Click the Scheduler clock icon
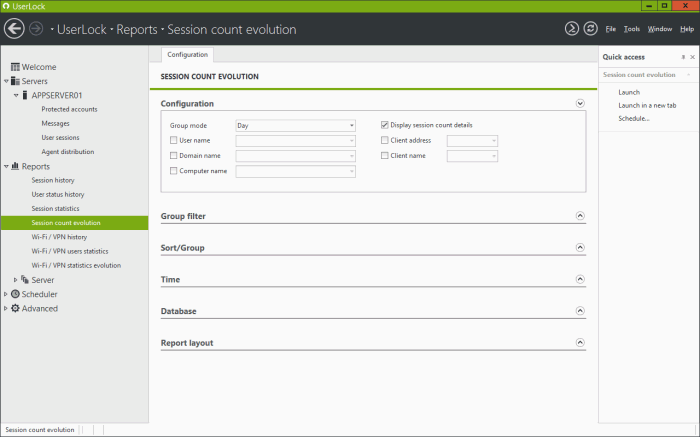This screenshot has height=437, width=700. pos(15,294)
